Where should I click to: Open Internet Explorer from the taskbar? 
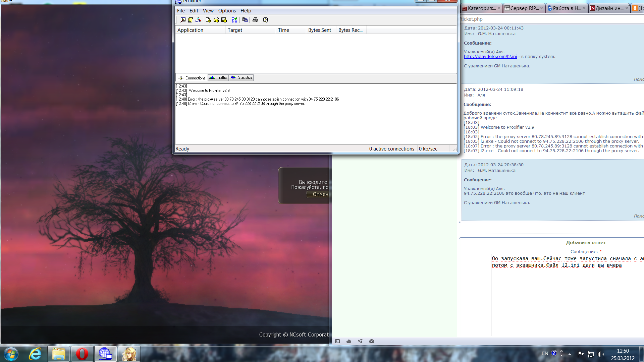(x=35, y=354)
